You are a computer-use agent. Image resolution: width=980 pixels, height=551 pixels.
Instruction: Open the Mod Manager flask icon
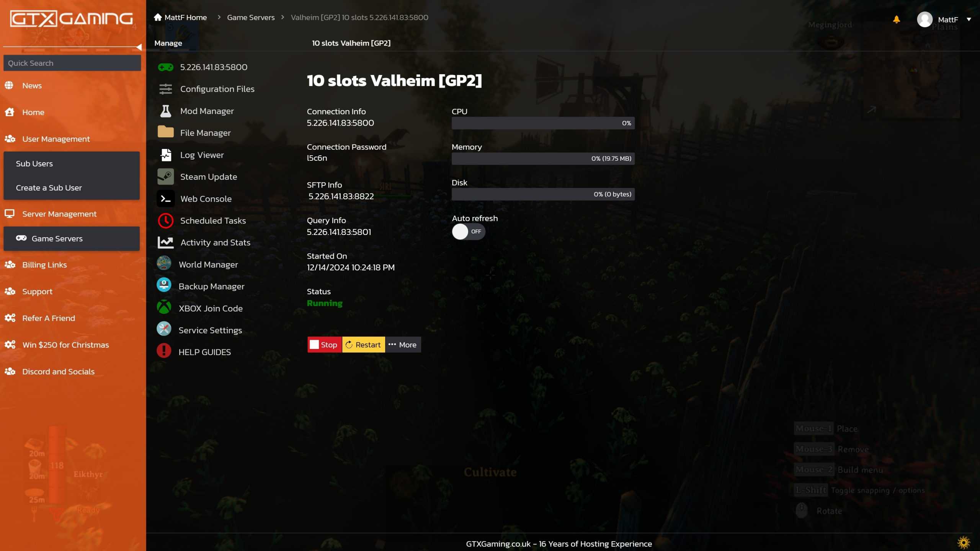(165, 111)
